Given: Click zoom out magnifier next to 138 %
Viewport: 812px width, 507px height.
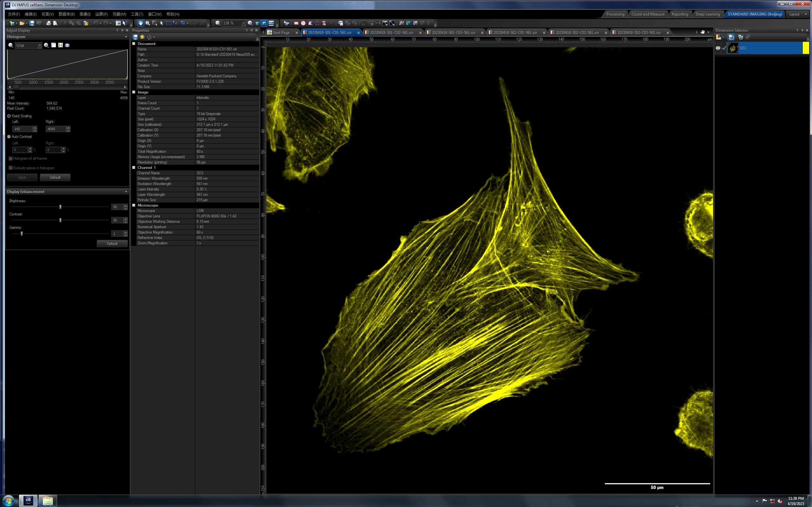Looking at the screenshot, I should coord(218,23).
